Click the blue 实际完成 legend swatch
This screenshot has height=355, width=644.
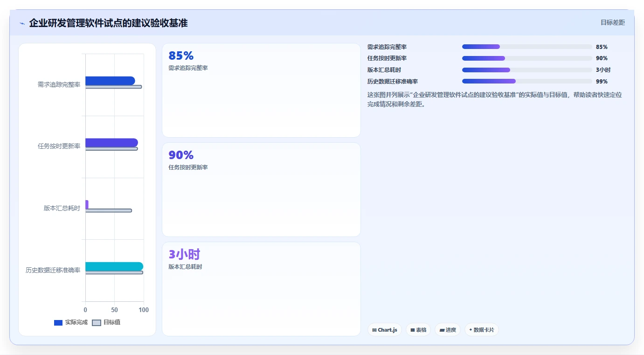coord(58,323)
